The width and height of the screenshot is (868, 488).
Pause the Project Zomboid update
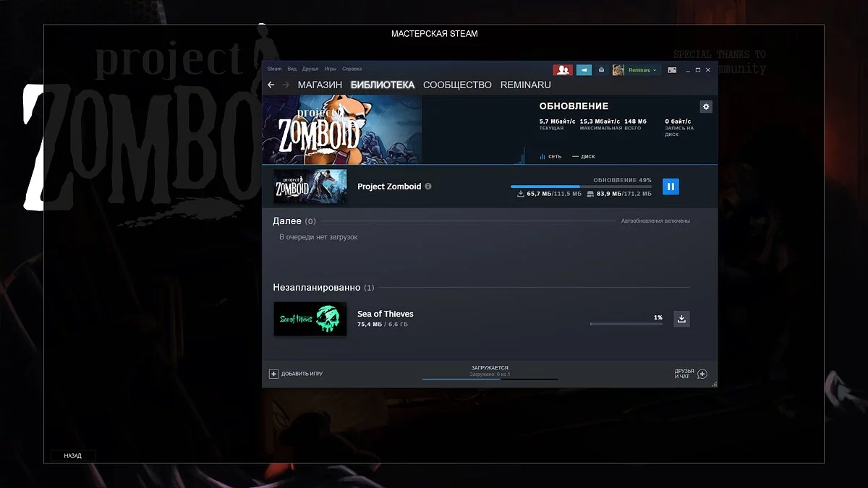671,187
